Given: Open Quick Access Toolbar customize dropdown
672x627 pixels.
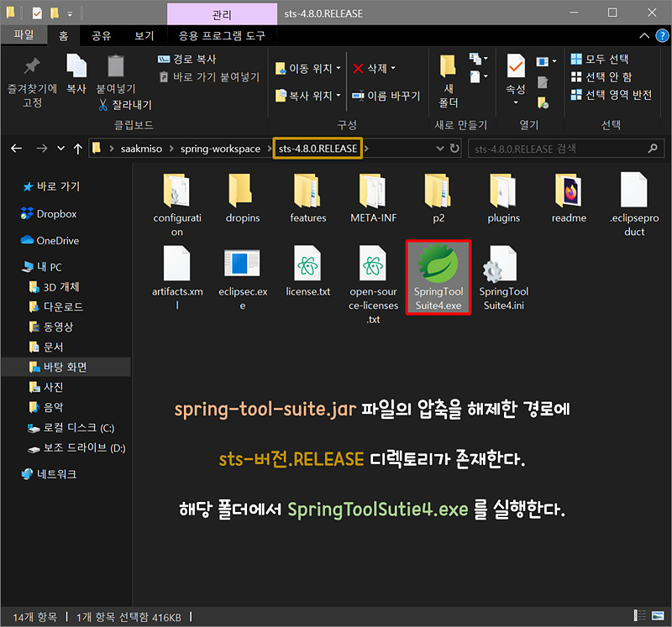Looking at the screenshot, I should pyautogui.click(x=70, y=14).
